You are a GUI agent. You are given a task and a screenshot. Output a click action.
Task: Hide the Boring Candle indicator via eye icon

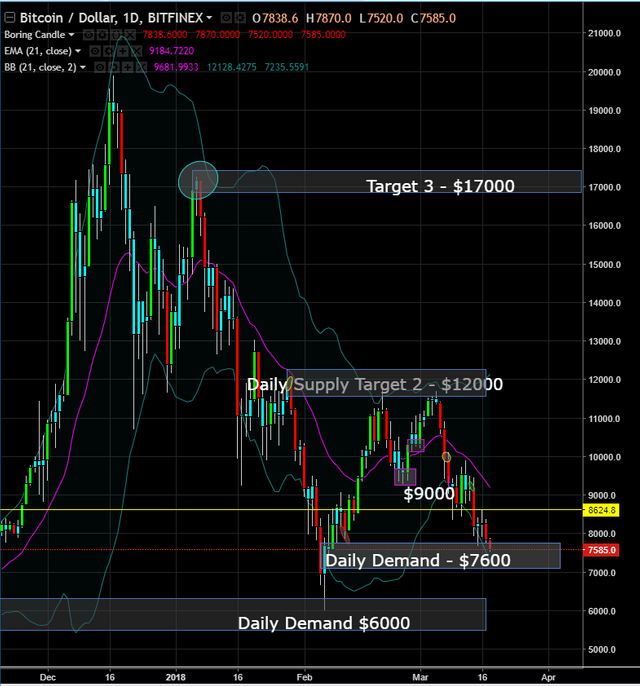click(88, 35)
